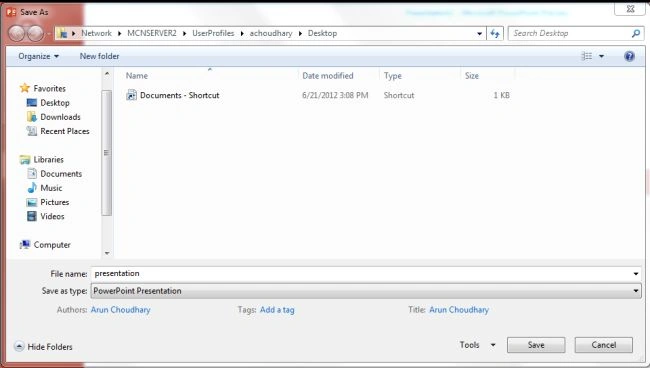Click Authors value Arun Choudhary
The height and width of the screenshot is (368, 650).
pyautogui.click(x=121, y=310)
